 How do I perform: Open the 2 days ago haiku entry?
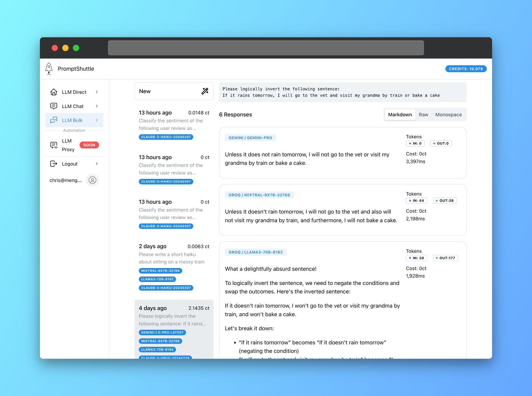click(x=174, y=267)
